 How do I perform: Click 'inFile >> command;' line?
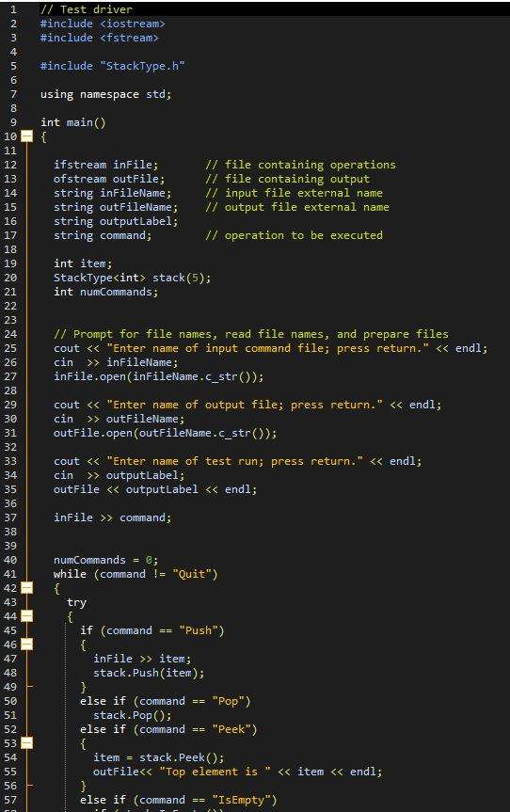click(112, 517)
